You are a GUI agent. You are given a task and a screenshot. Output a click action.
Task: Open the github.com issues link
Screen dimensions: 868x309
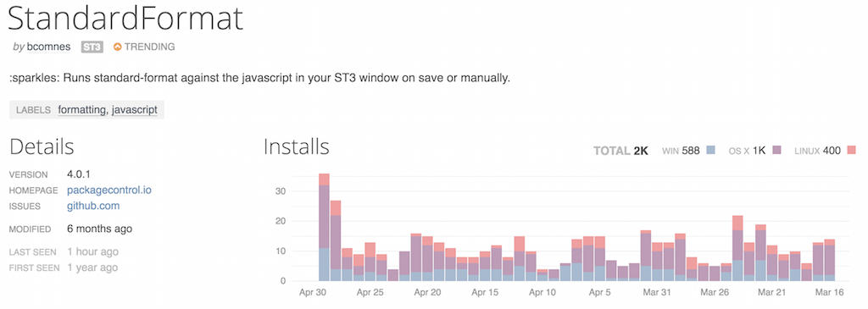tap(93, 207)
